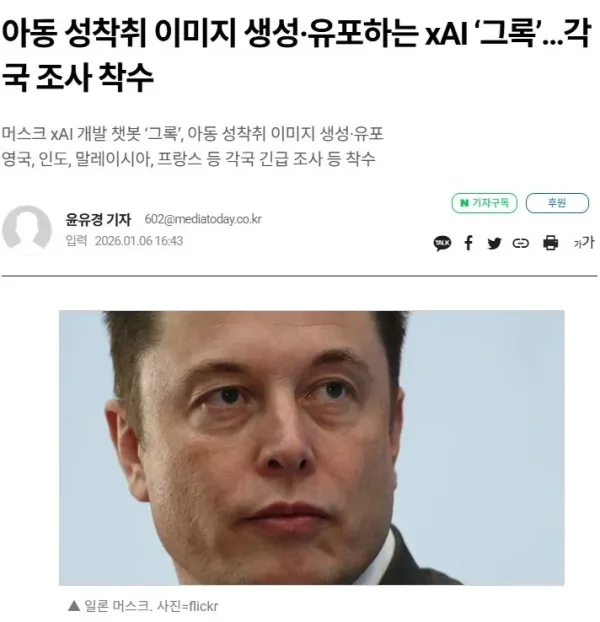Open the 가가 font size control
Image resolution: width=600 pixels, height=622 pixels.
tap(583, 242)
